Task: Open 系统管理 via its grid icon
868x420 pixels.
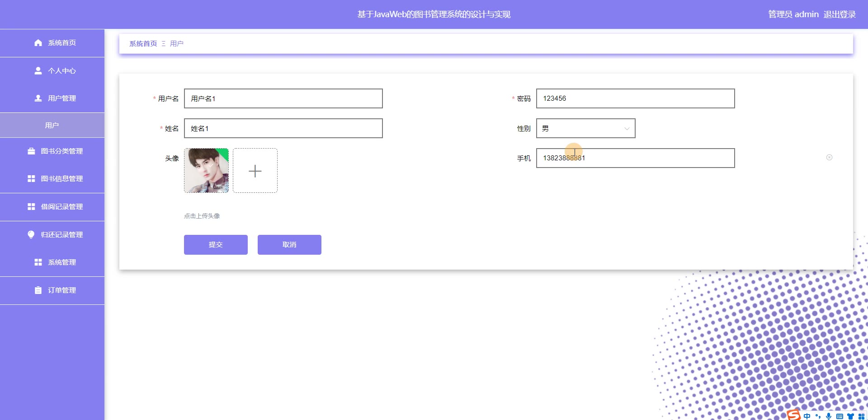Action: pyautogui.click(x=38, y=262)
